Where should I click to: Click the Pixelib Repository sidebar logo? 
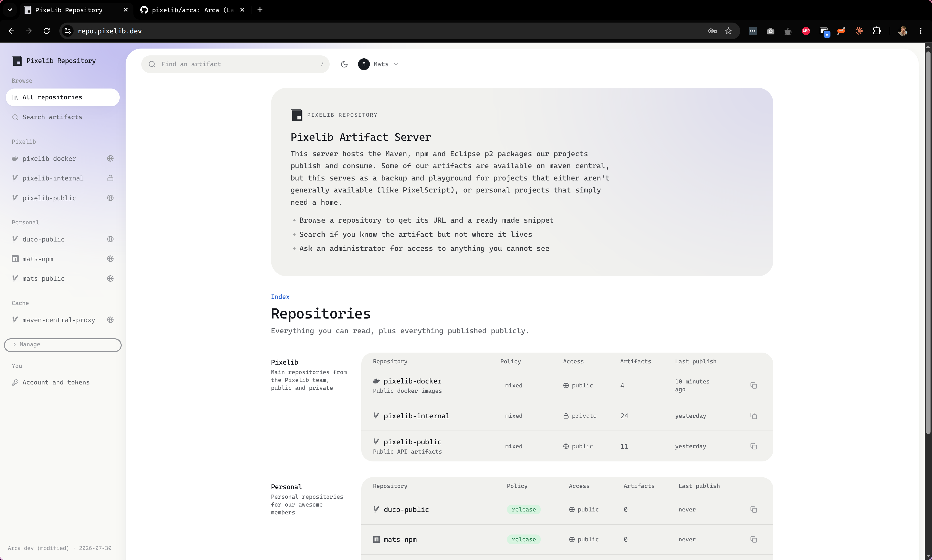(x=17, y=61)
